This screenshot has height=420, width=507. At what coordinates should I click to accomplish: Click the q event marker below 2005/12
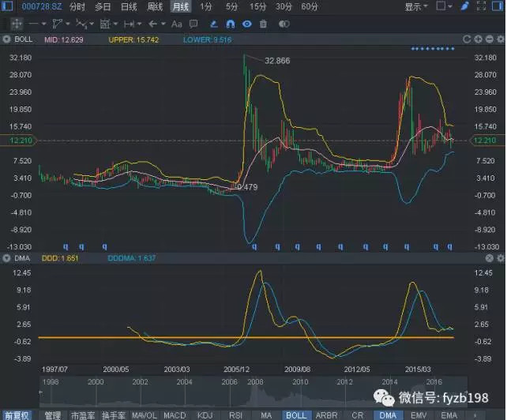pyautogui.click(x=253, y=247)
